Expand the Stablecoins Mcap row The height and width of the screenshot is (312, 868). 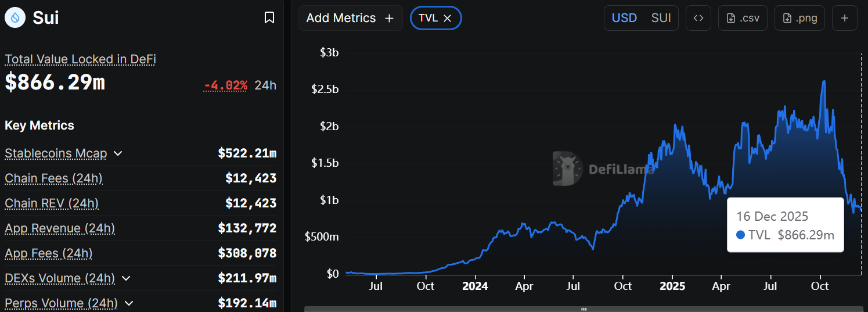point(118,153)
